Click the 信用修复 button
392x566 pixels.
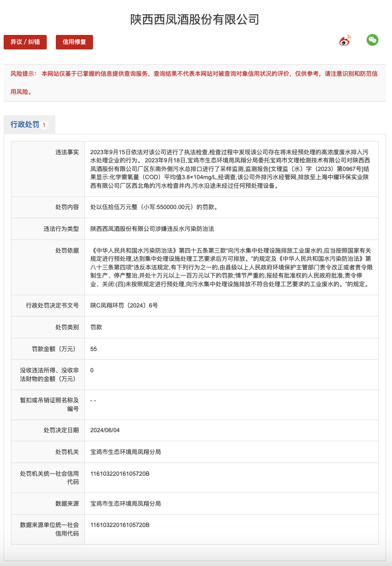pos(74,42)
